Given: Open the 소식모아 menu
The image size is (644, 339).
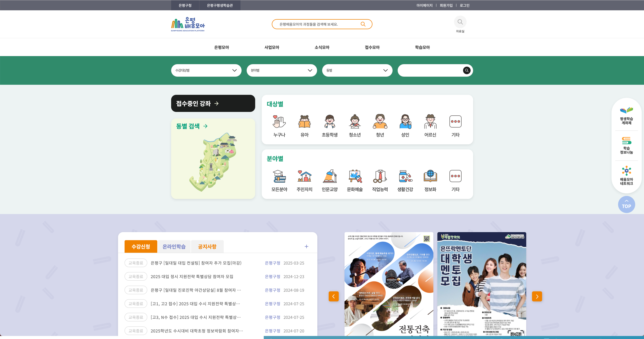Looking at the screenshot, I should click(322, 47).
